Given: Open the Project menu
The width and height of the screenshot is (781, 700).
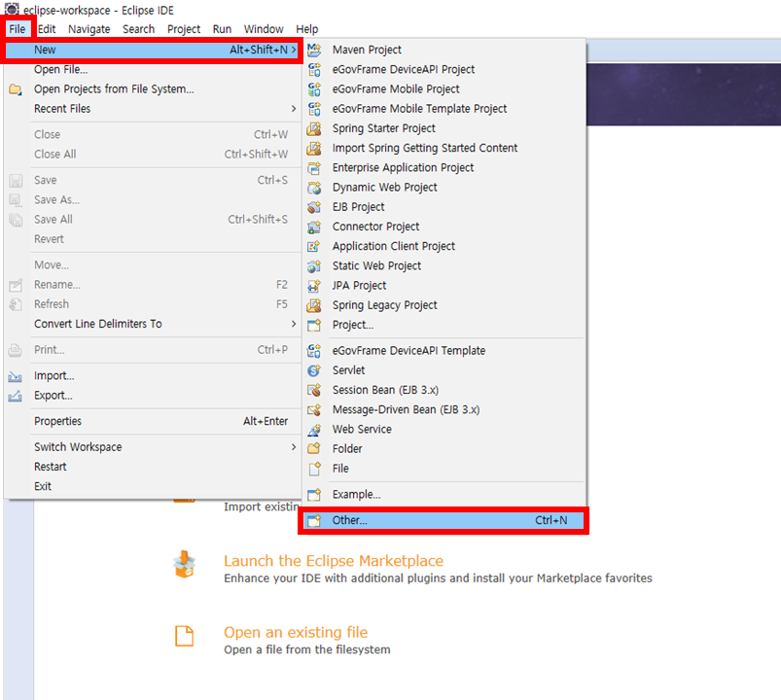Looking at the screenshot, I should [184, 29].
